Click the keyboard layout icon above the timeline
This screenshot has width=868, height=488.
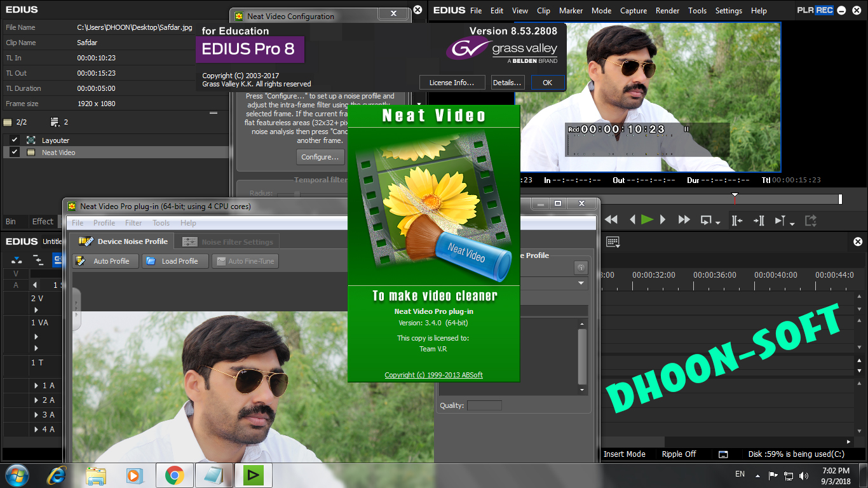[x=613, y=241]
